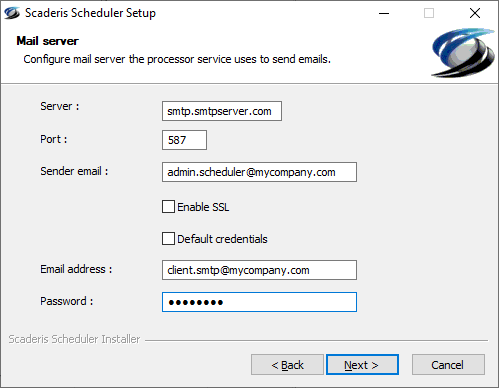
Task: Go back with the Back button
Action: [x=287, y=365]
